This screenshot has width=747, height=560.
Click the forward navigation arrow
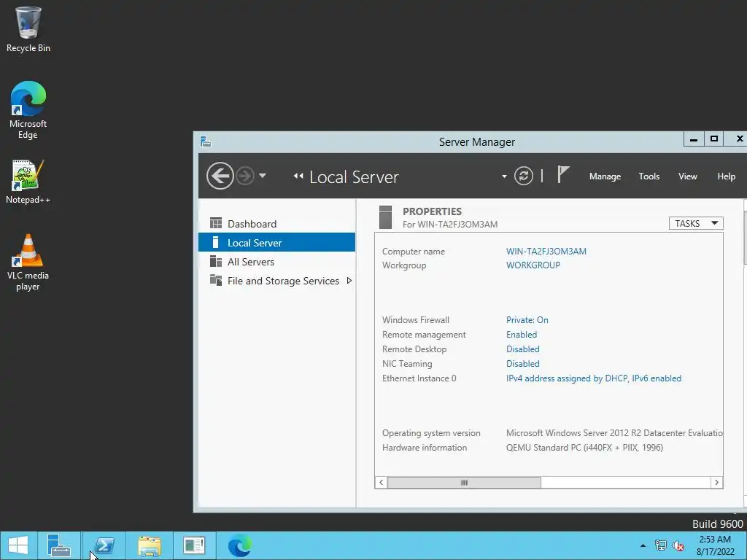[245, 176]
